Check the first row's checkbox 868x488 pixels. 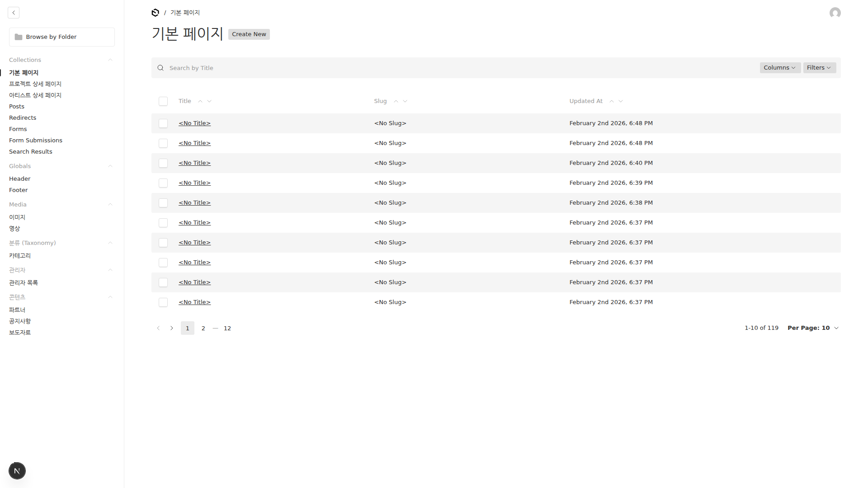(163, 123)
